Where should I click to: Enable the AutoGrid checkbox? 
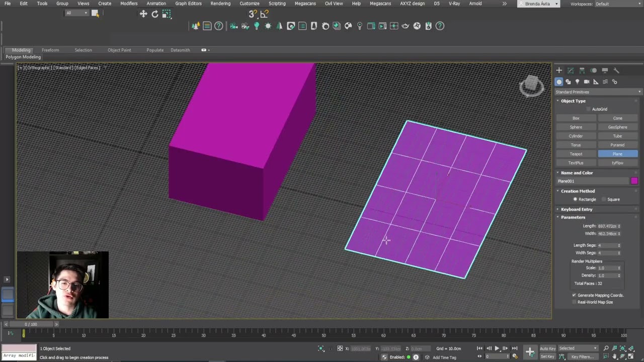click(x=588, y=109)
